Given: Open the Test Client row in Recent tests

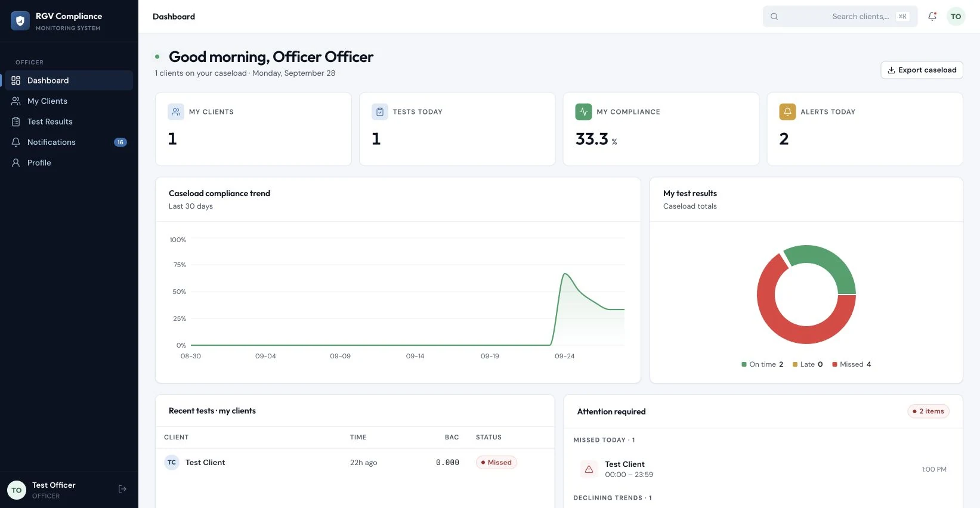Looking at the screenshot, I should tap(355, 463).
